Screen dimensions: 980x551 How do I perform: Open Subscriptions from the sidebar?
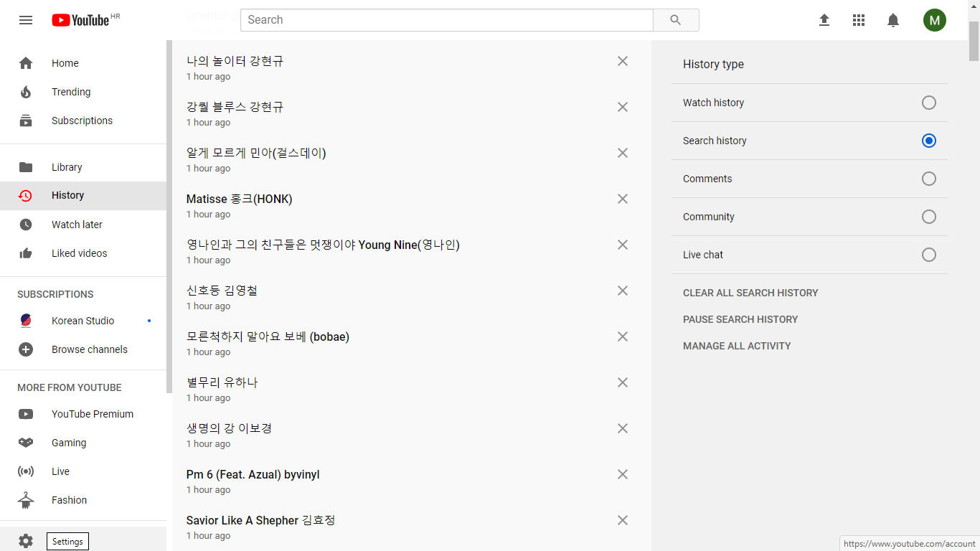(x=83, y=121)
